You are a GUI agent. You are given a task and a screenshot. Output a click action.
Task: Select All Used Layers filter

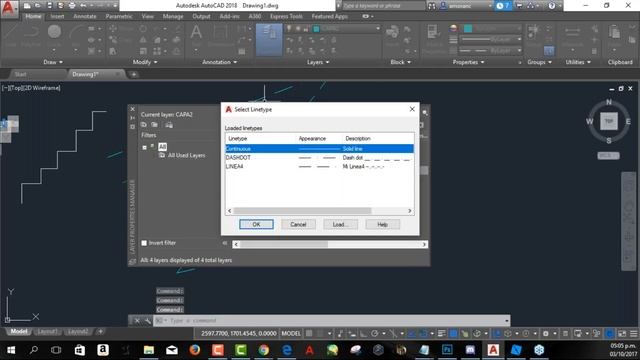tap(186, 156)
